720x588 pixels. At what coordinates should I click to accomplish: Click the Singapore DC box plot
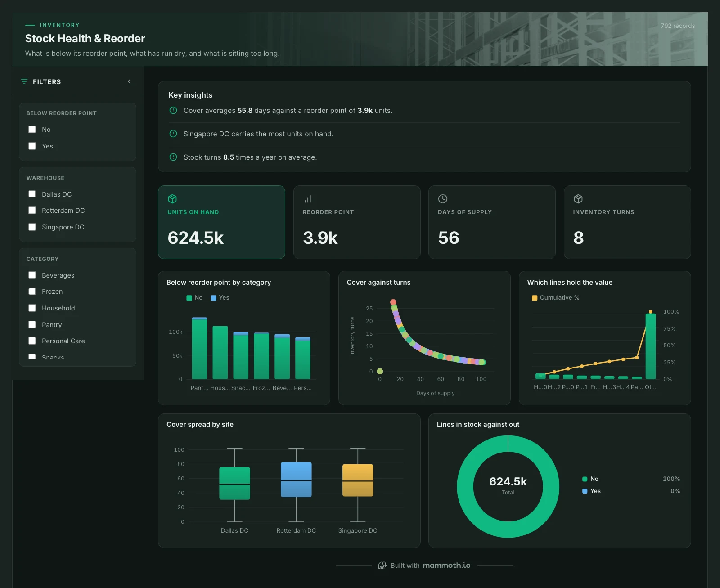358,480
